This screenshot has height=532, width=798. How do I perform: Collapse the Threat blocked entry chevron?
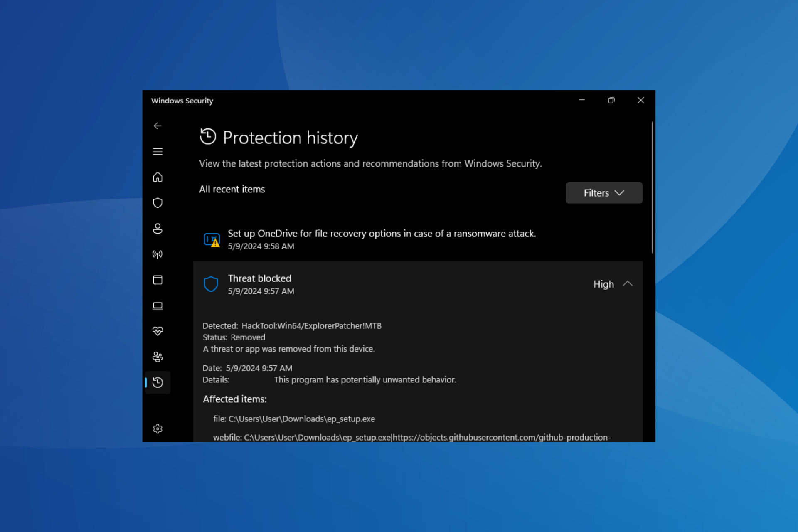click(628, 284)
